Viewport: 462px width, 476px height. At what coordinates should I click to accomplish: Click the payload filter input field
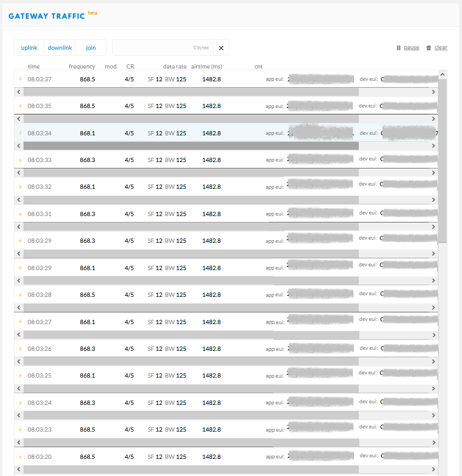tap(160, 48)
